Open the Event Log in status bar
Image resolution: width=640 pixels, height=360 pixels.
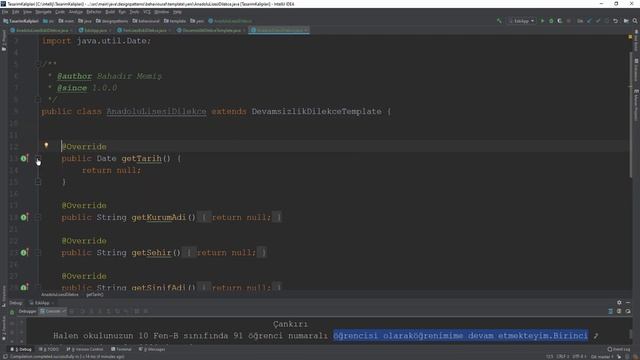point(619,349)
